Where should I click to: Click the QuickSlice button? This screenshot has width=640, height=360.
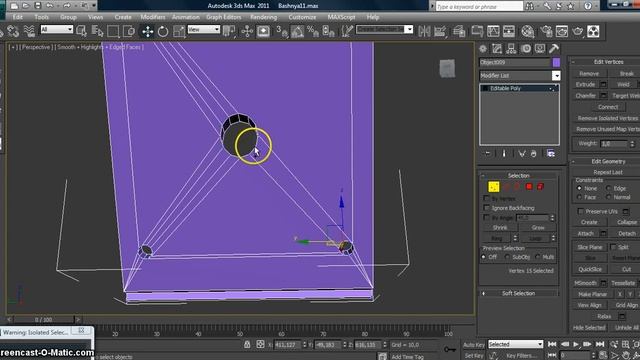tap(590, 269)
